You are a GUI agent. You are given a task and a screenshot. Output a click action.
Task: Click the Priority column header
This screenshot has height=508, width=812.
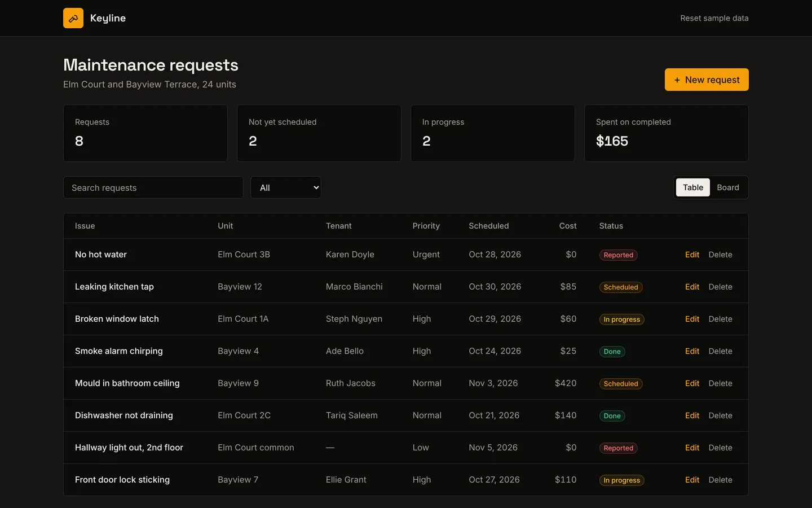point(426,226)
